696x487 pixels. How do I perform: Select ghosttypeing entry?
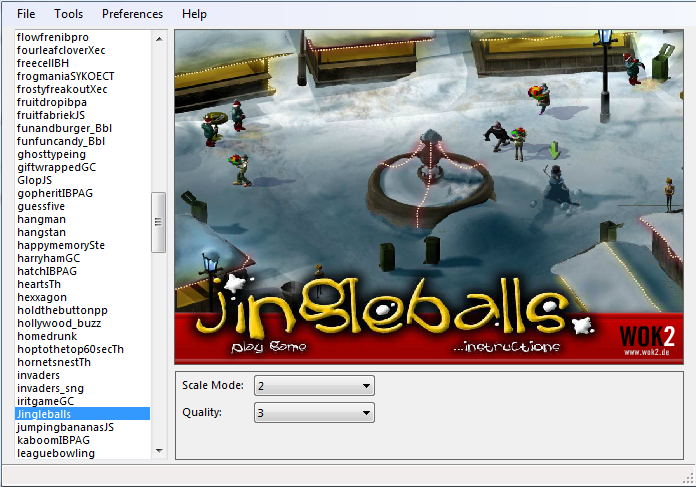click(82, 154)
